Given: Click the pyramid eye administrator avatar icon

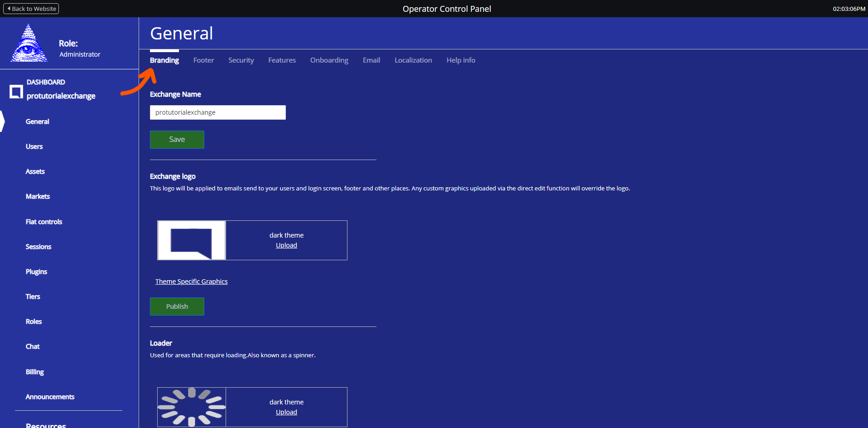Looking at the screenshot, I should tap(29, 44).
